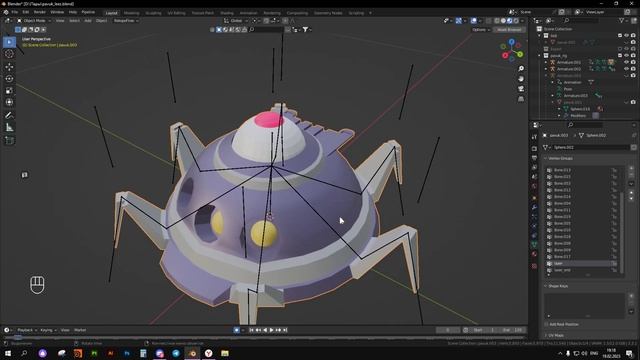Play the animation forward

(271, 330)
